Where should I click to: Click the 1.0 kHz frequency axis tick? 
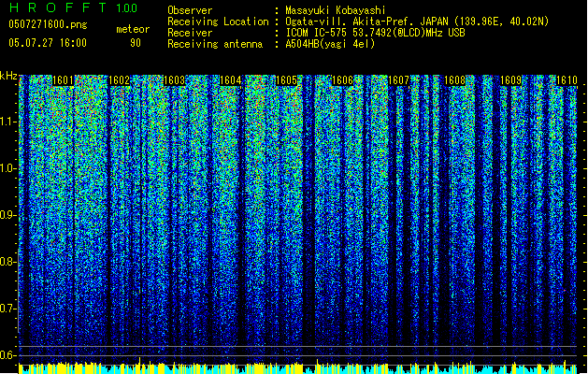pos(7,168)
